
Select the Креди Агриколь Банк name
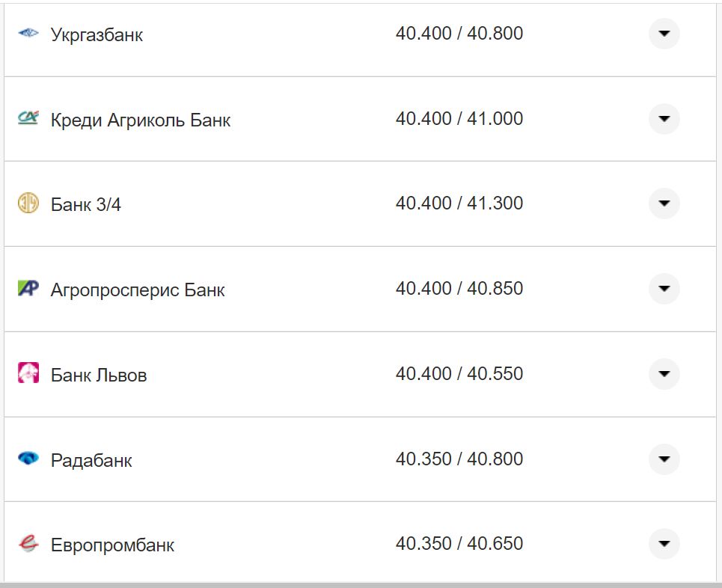pyautogui.click(x=141, y=120)
